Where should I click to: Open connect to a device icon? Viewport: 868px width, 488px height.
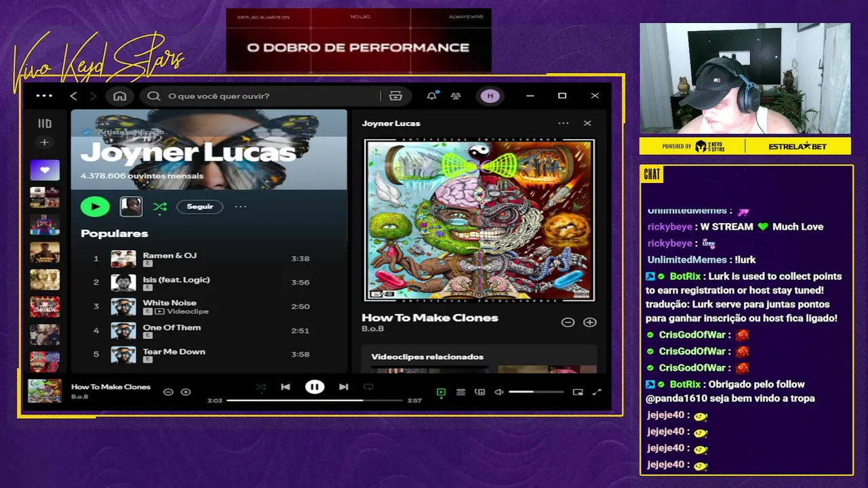click(480, 392)
